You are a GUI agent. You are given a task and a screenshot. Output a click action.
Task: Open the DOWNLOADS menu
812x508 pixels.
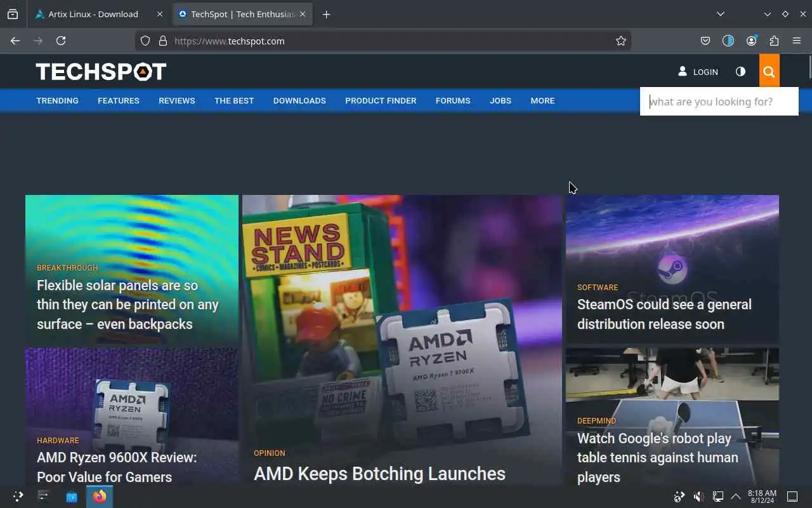point(299,100)
